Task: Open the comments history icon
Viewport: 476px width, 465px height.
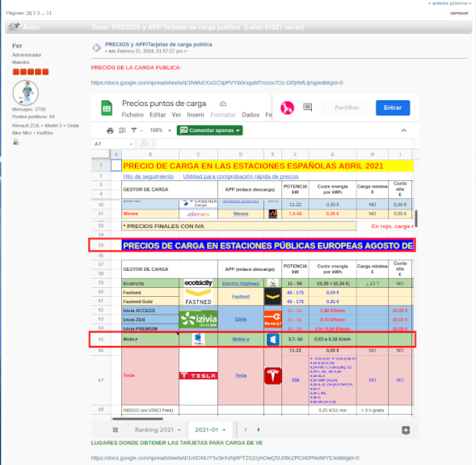Action: point(308,107)
